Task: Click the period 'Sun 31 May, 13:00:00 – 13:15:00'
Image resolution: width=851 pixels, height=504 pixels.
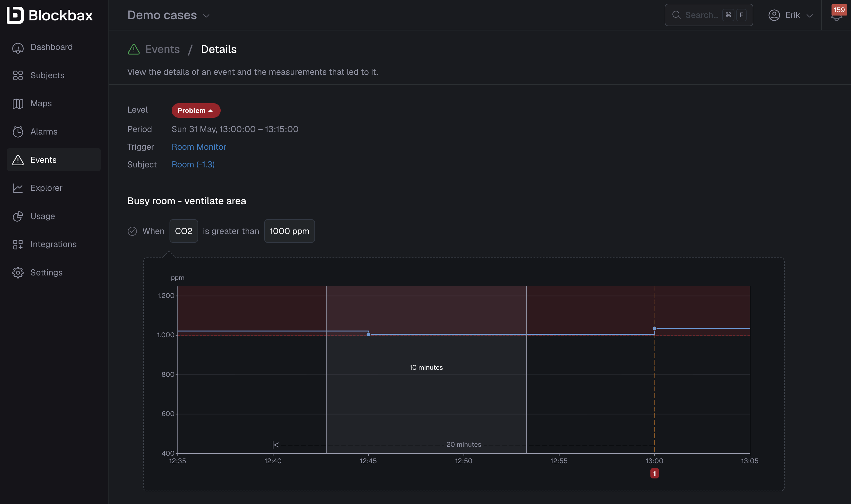Action: click(235, 129)
